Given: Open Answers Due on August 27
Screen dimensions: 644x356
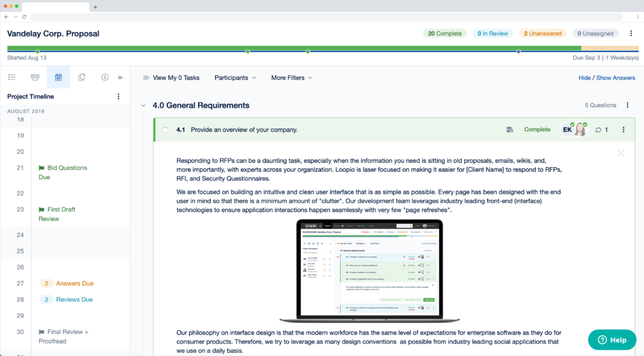Looking at the screenshot, I should coord(67,283).
